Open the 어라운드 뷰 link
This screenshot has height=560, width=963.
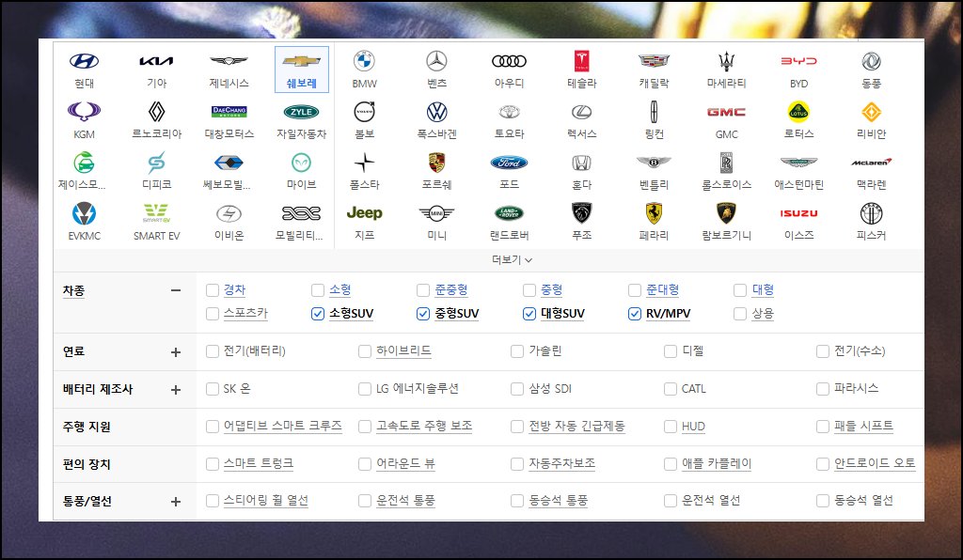coord(406,464)
